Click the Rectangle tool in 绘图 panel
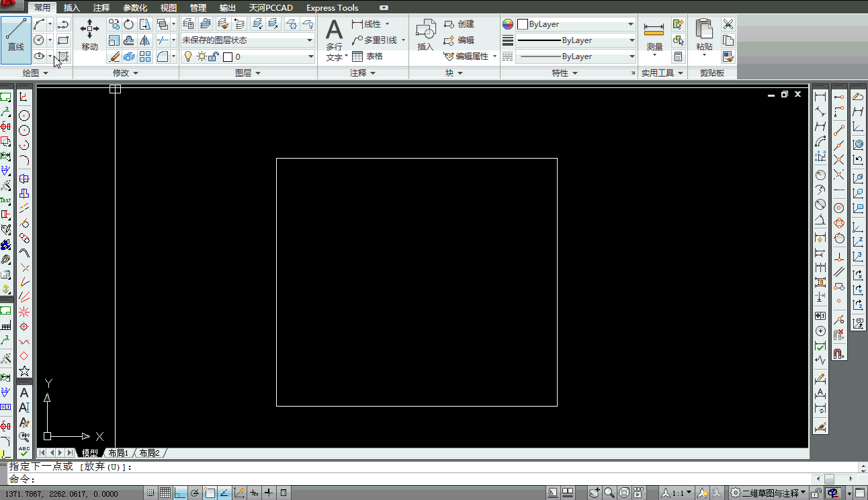The width and height of the screenshot is (868, 500). [x=63, y=40]
